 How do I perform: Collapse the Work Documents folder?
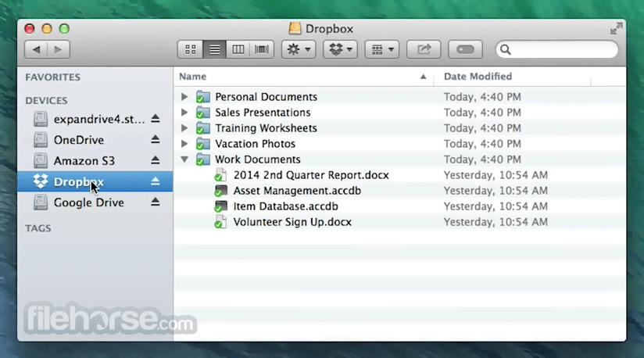184,159
